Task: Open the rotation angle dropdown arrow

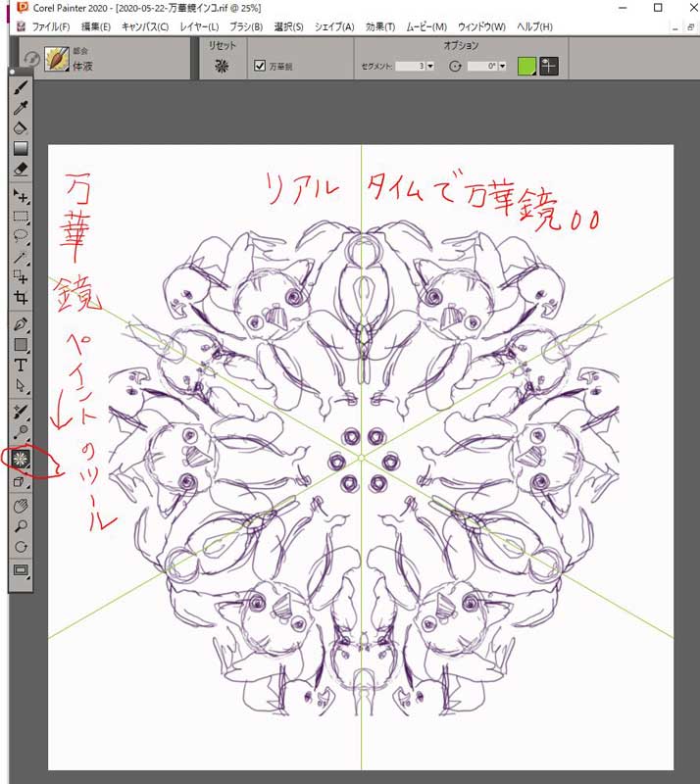Action: pyautogui.click(x=502, y=66)
